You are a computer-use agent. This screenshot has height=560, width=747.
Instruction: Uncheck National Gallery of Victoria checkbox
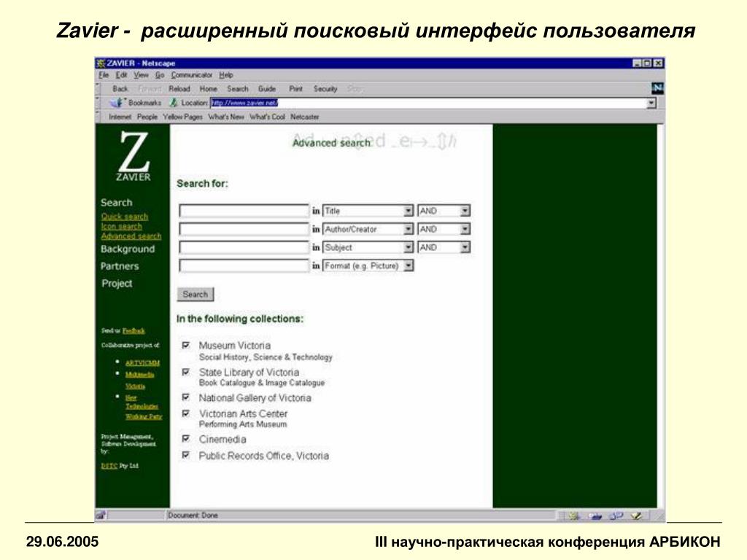click(x=186, y=397)
